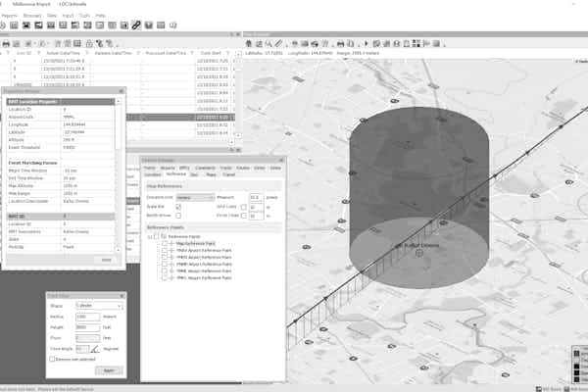Collapse the Reference Points tree node
The height and width of the screenshot is (392, 588).
click(x=150, y=236)
